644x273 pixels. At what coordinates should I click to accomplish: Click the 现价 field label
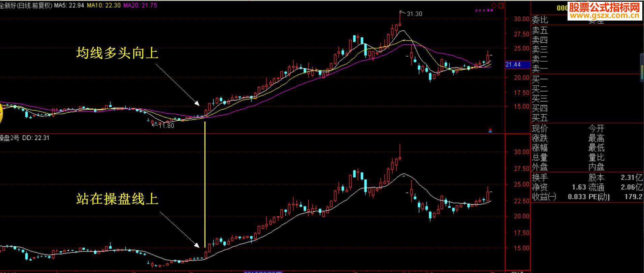[540, 129]
